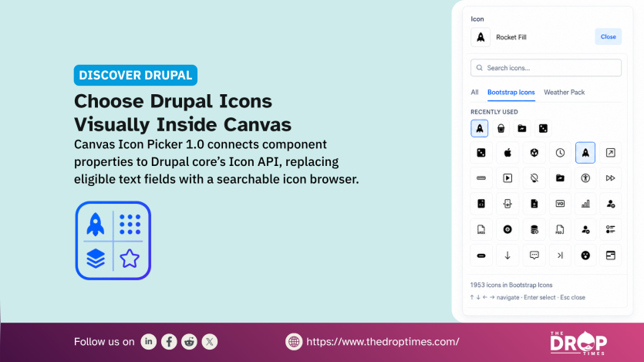Pick the dice icon in Recently Used row
The height and width of the screenshot is (362, 644).
pyautogui.click(x=544, y=128)
